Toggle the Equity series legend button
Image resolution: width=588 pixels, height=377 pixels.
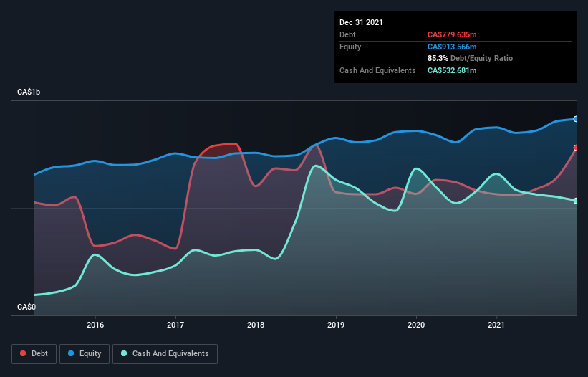pos(85,354)
